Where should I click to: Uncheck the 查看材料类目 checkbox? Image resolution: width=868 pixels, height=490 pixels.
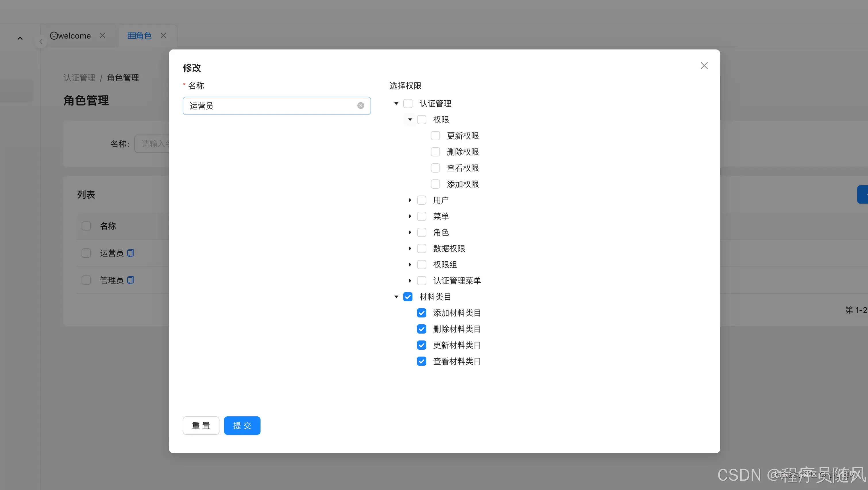coord(422,361)
